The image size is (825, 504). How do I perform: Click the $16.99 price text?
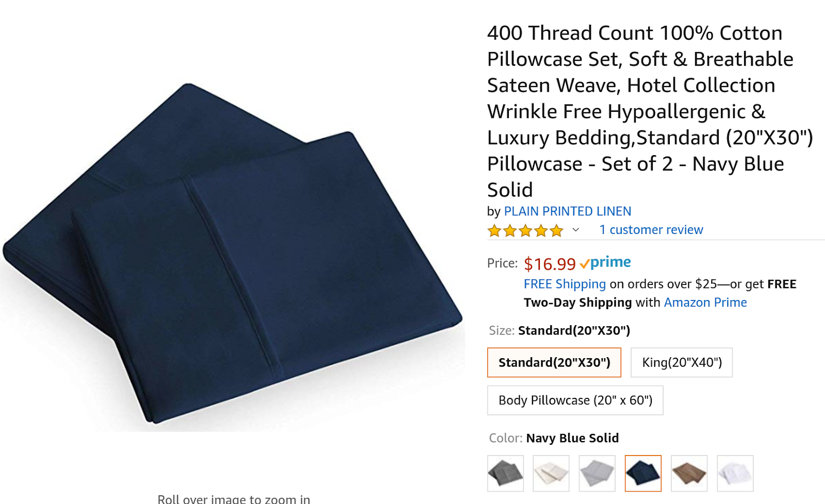(x=550, y=264)
